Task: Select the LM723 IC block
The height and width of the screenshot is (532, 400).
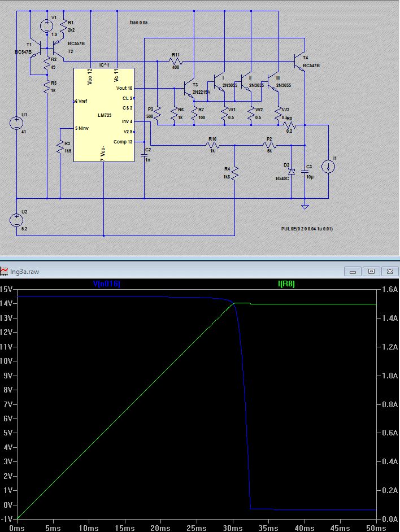Action: click(104, 115)
